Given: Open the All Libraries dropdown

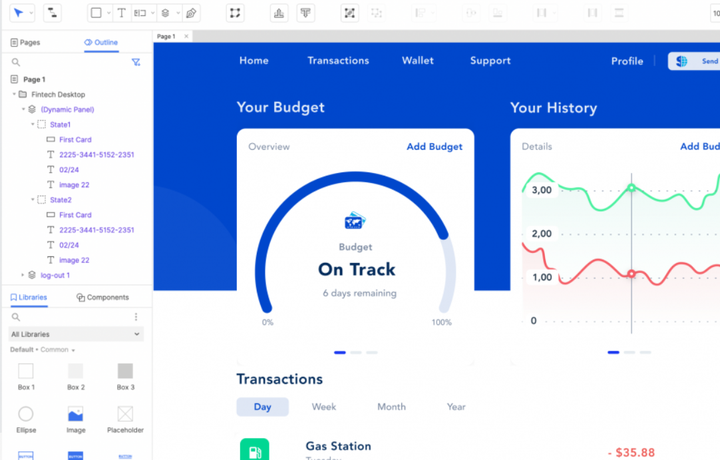Looking at the screenshot, I should [76, 334].
